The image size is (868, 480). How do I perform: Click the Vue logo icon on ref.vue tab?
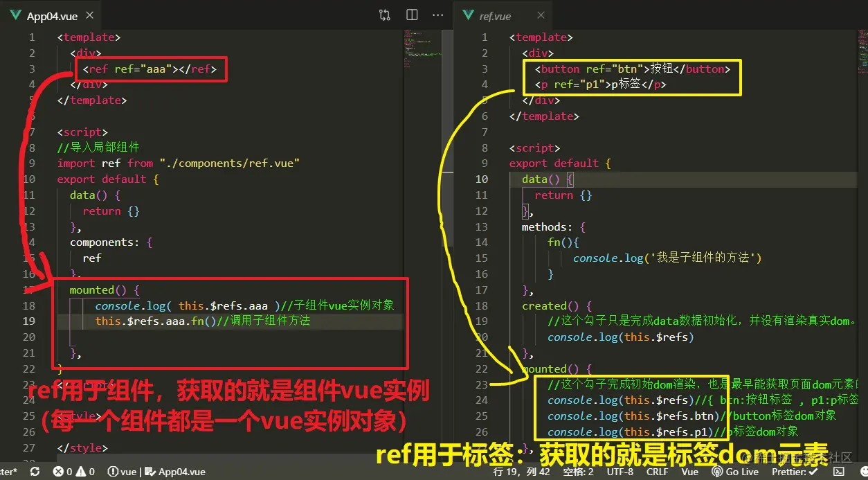tap(467, 15)
